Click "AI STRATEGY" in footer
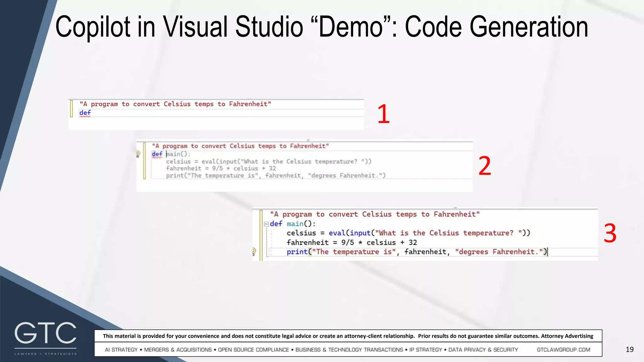The image size is (644, 362). coord(121,350)
